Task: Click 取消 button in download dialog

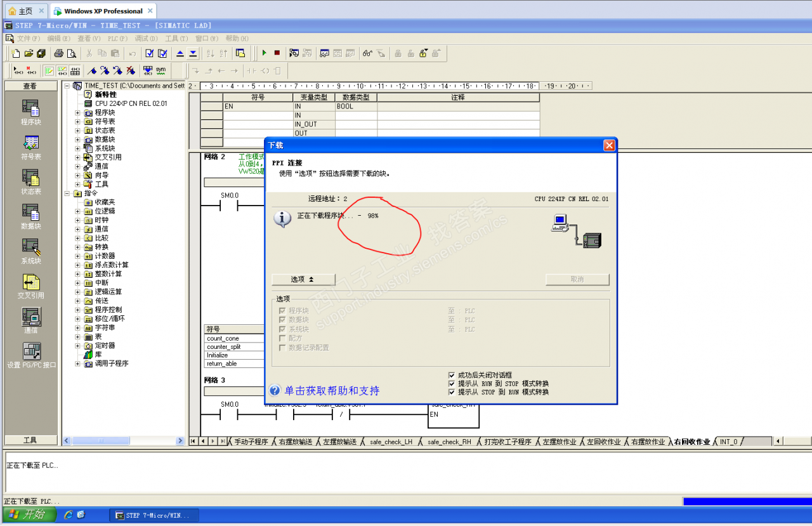Action: point(577,279)
